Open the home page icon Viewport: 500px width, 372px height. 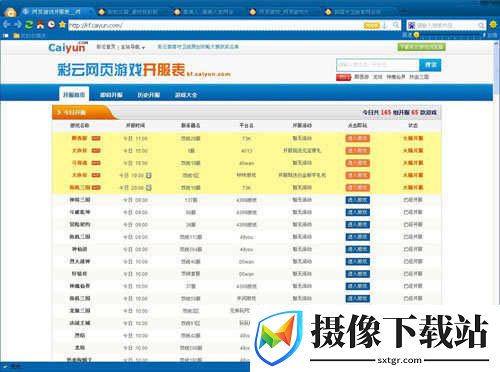click(40, 25)
